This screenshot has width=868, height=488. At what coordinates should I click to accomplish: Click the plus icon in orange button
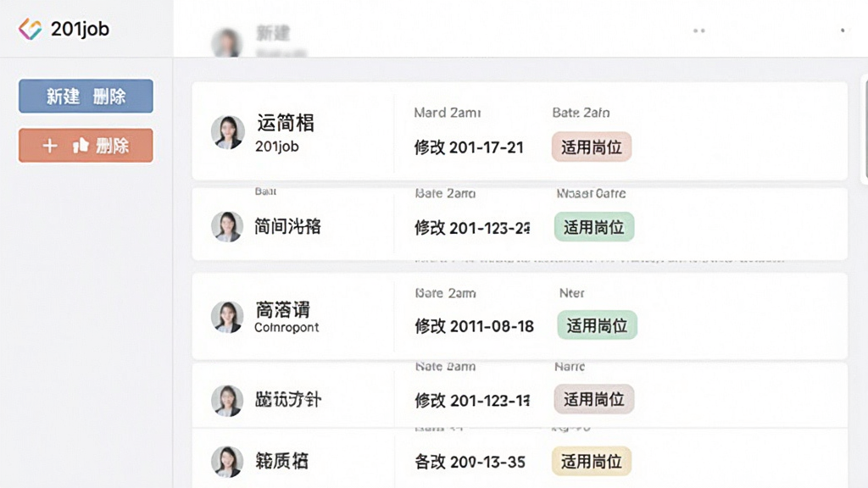coord(50,146)
